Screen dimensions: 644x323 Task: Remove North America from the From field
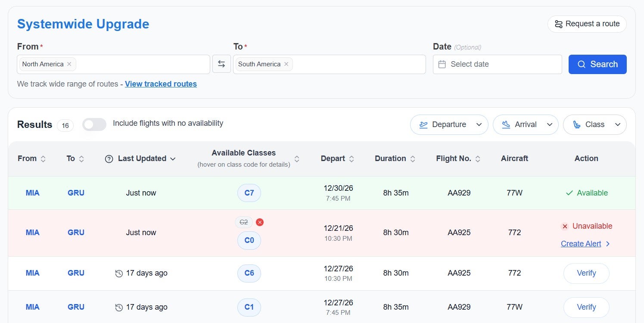[x=69, y=64]
